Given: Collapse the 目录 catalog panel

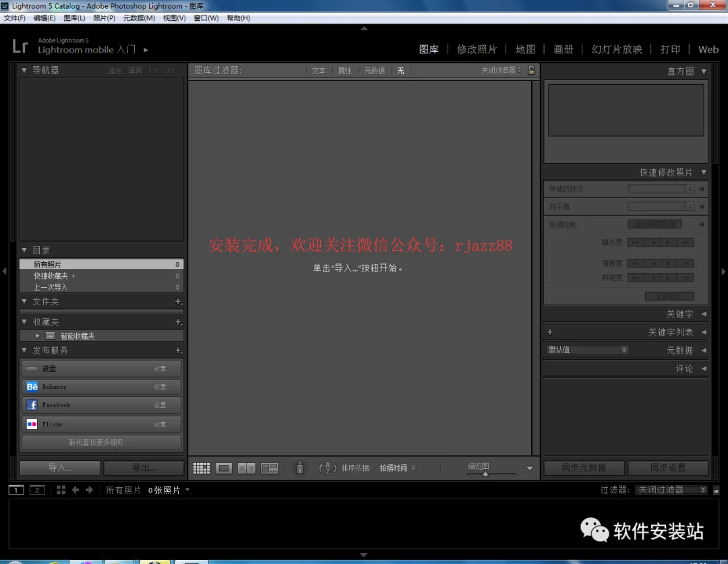Looking at the screenshot, I should pyautogui.click(x=24, y=250).
